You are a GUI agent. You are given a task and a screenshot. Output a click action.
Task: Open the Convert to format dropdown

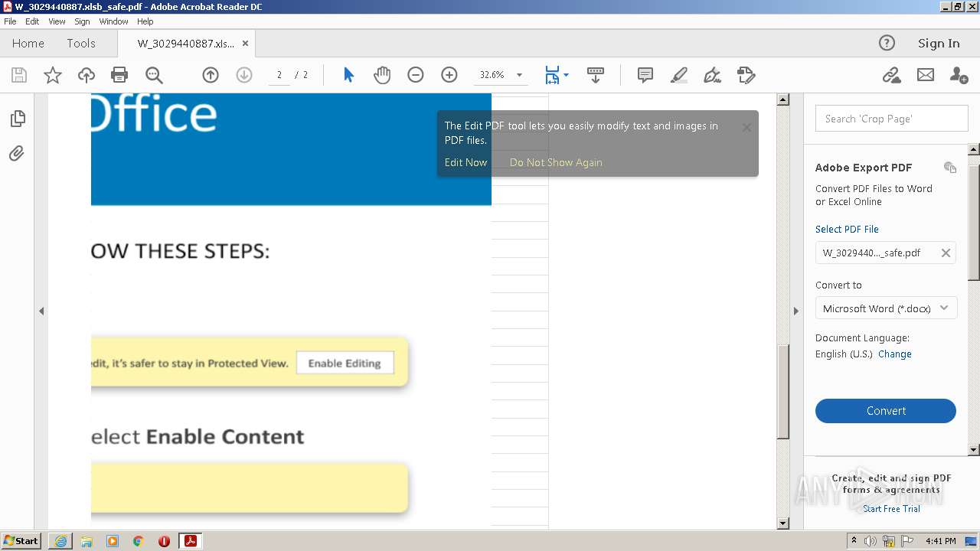click(886, 308)
